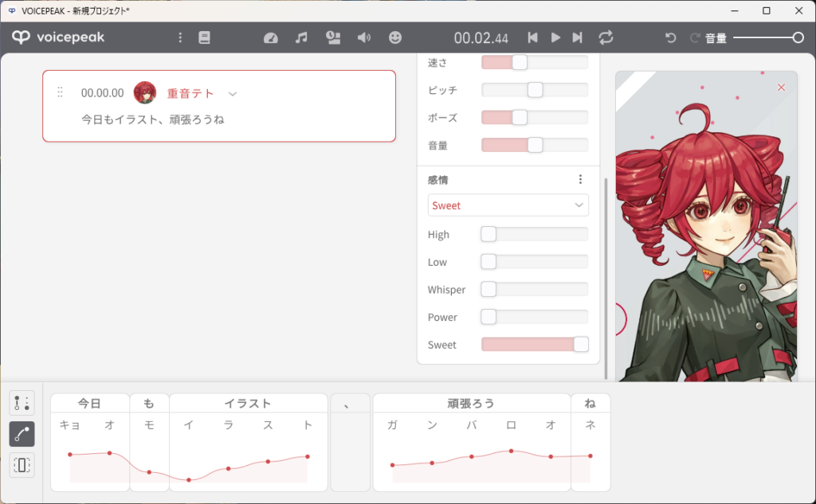Click the speed gauge icon in toolbar

(271, 37)
